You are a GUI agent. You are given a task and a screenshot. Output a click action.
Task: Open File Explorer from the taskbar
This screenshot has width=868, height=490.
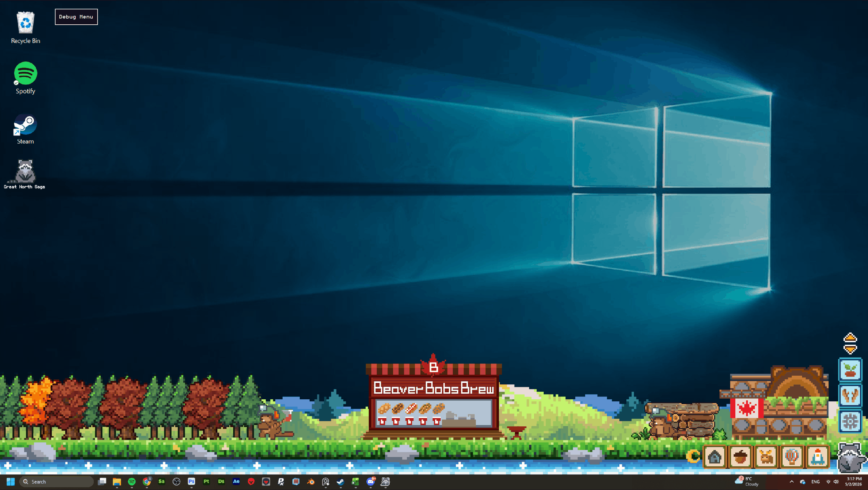117,482
